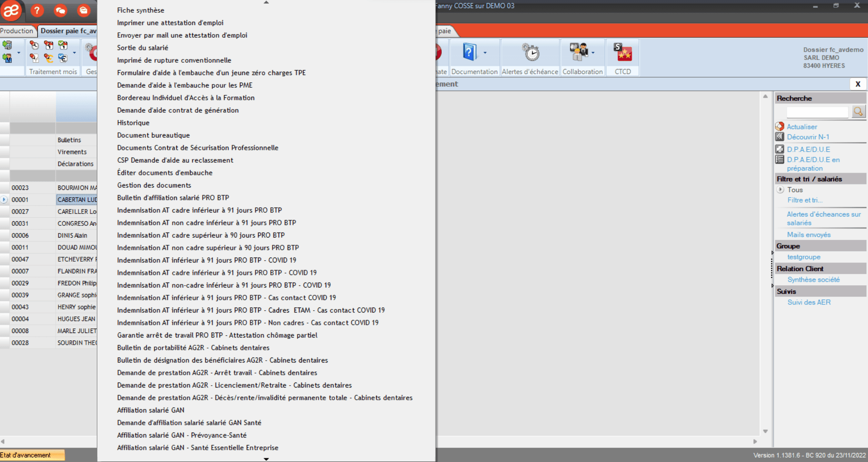Click the blue check euro document icon
The width and height of the screenshot is (868, 462).
(63, 58)
